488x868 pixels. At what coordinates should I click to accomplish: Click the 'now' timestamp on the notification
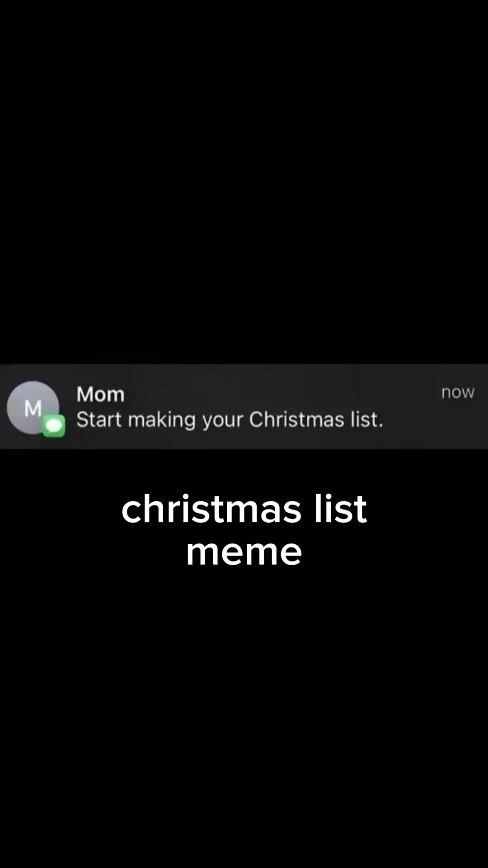pyautogui.click(x=458, y=392)
